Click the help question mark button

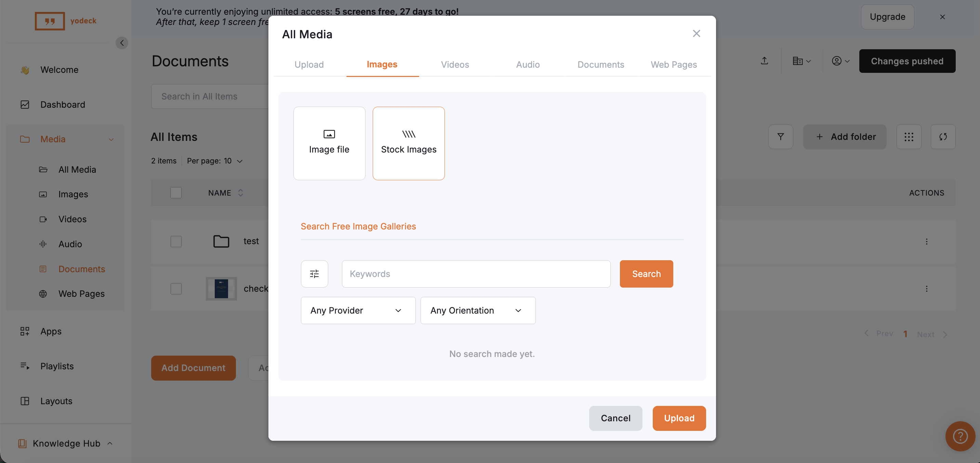pyautogui.click(x=960, y=436)
